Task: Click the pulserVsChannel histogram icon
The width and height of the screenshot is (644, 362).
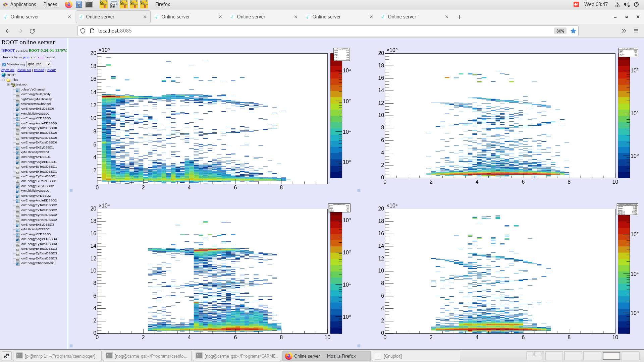Action: [18, 89]
